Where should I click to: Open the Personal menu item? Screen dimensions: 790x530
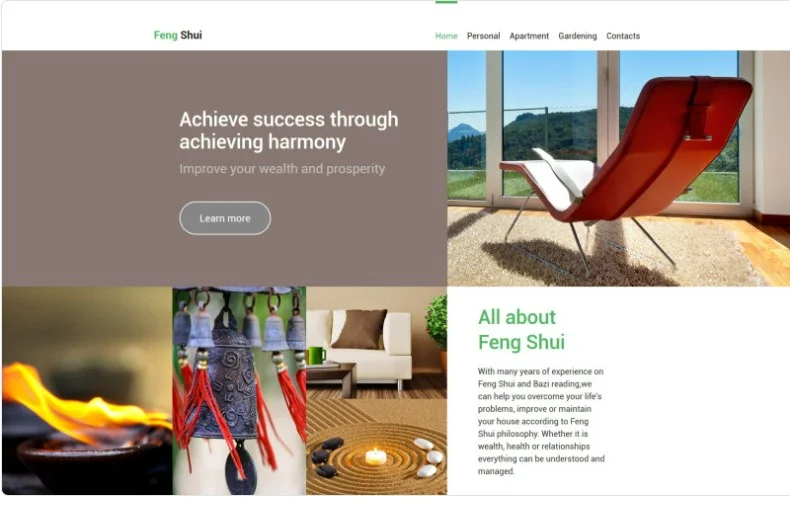point(483,36)
